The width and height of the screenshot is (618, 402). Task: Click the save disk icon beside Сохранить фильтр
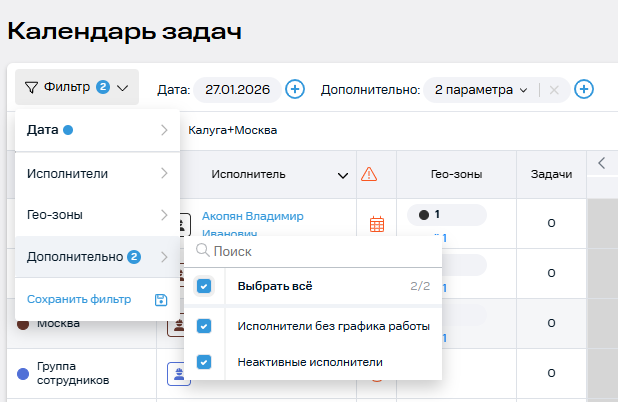(x=160, y=299)
